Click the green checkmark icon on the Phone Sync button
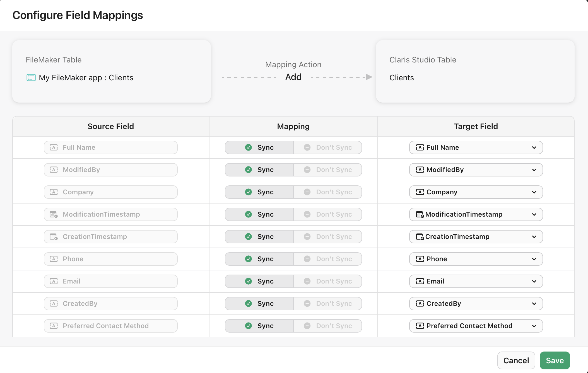This screenshot has height=373, width=588. [248, 259]
